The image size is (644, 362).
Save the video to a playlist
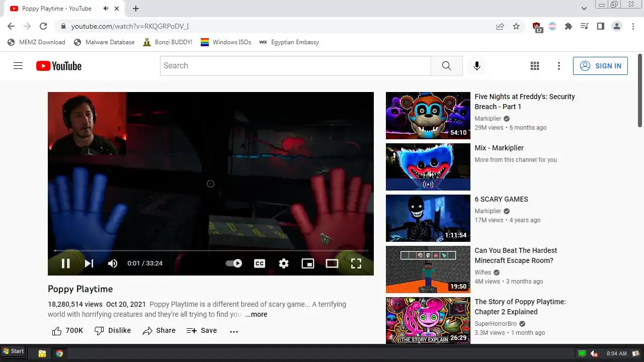pos(202,330)
